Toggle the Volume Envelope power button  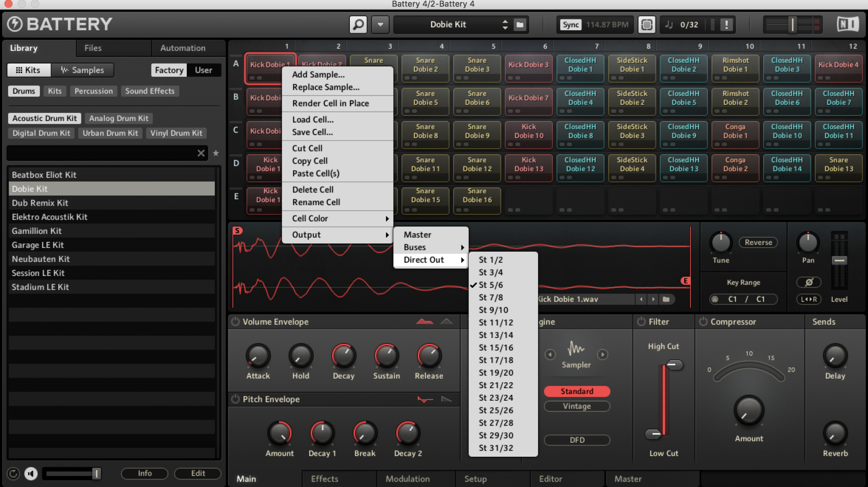point(236,322)
